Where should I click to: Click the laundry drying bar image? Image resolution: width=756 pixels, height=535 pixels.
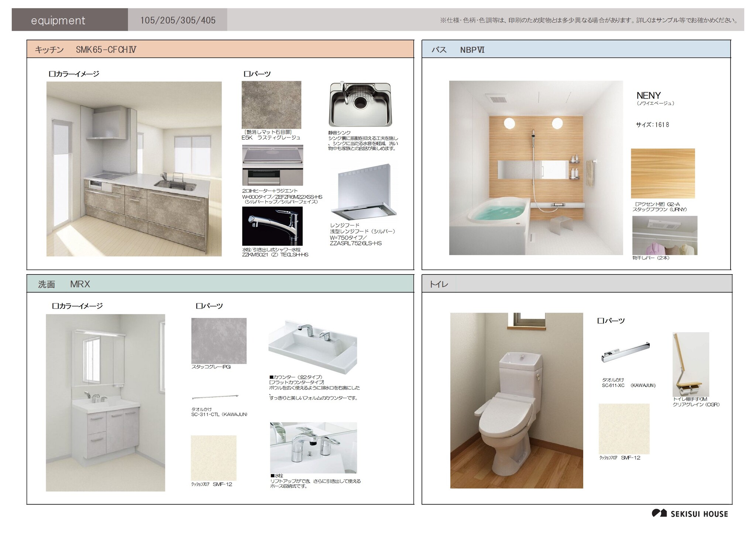[664, 235]
